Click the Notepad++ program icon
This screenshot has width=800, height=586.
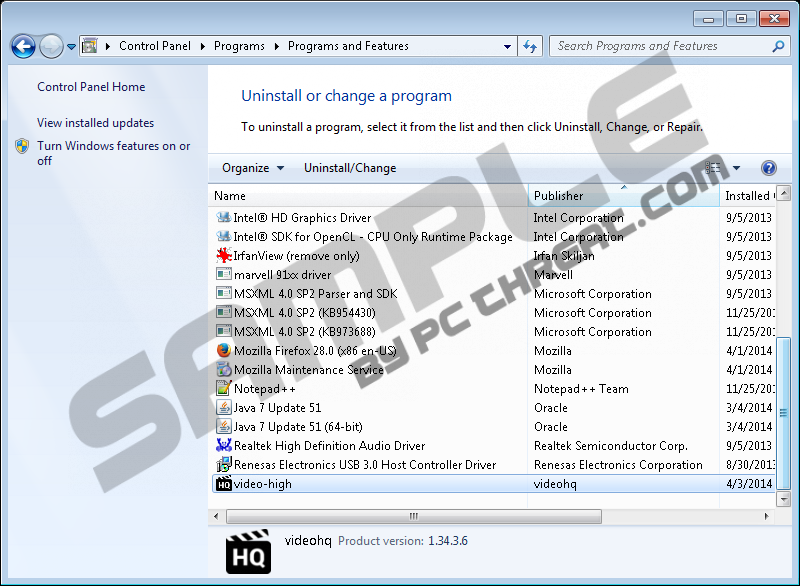224,389
